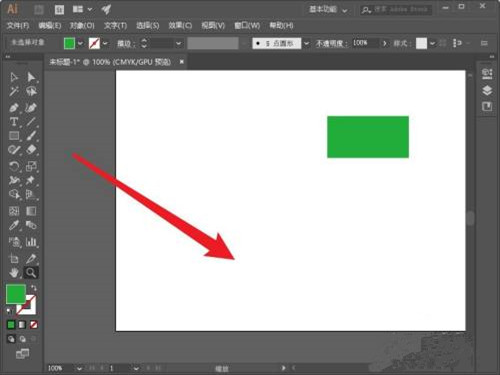
Task: Select the Scale tool
Action: (31, 166)
